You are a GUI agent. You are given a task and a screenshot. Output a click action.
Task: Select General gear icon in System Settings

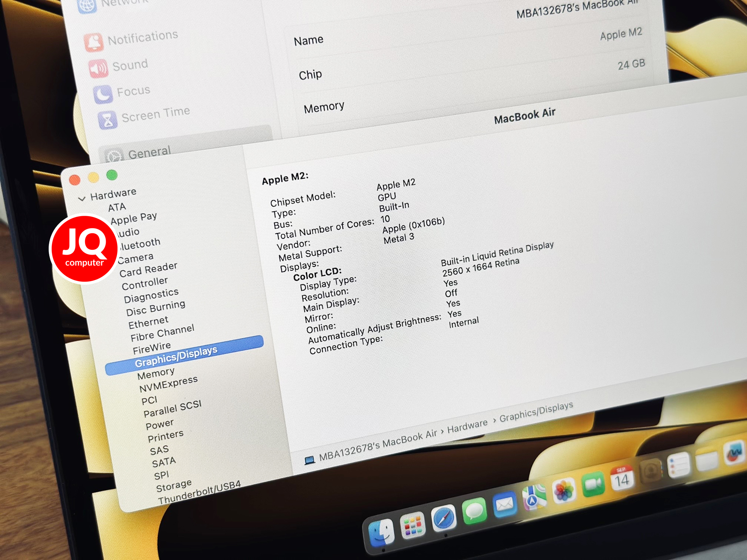(x=114, y=156)
